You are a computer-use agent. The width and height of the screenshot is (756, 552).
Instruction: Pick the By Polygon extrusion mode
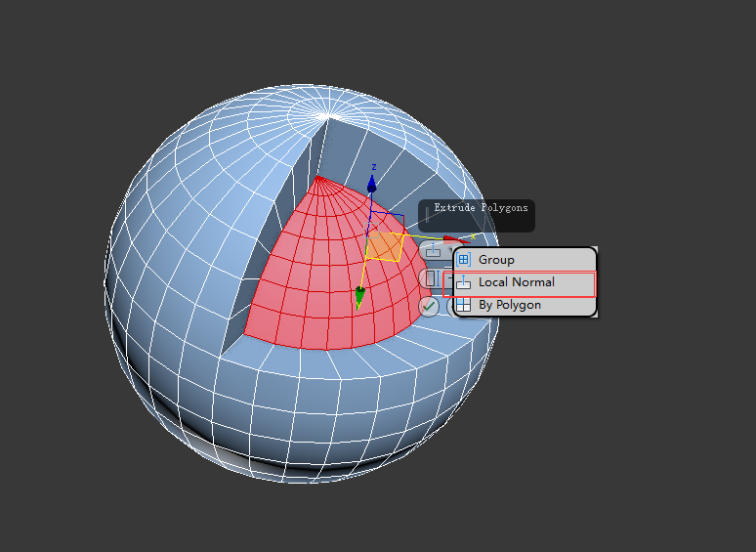click(x=525, y=305)
